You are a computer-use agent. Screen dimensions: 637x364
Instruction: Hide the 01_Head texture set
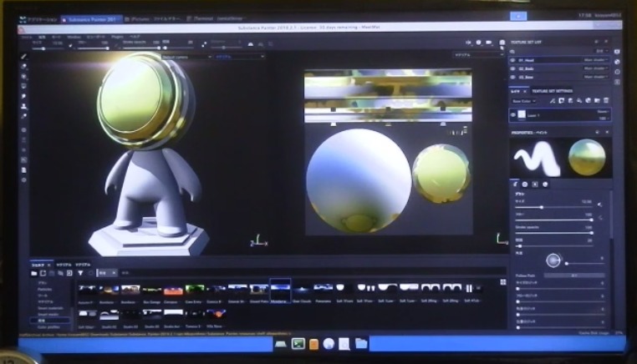tap(512, 60)
